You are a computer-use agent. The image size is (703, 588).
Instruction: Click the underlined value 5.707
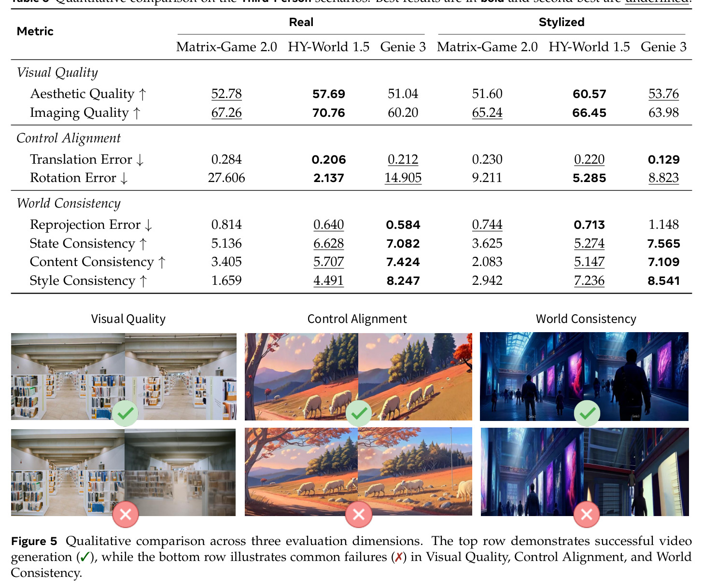pos(329,262)
